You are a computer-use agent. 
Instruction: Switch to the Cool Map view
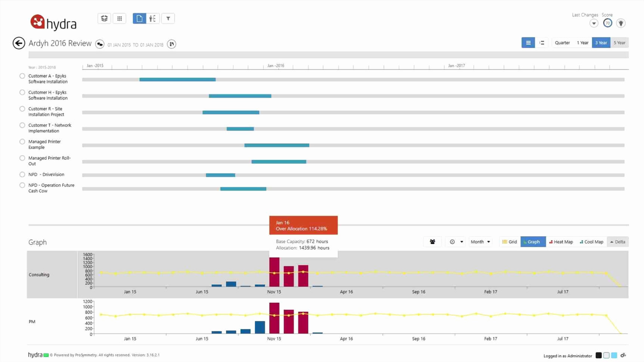pyautogui.click(x=591, y=242)
